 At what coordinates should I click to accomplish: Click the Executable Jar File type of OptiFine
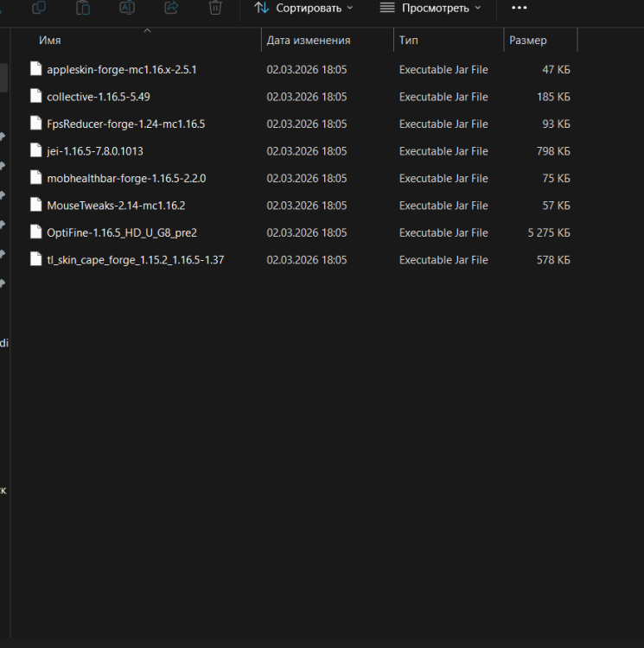point(443,232)
